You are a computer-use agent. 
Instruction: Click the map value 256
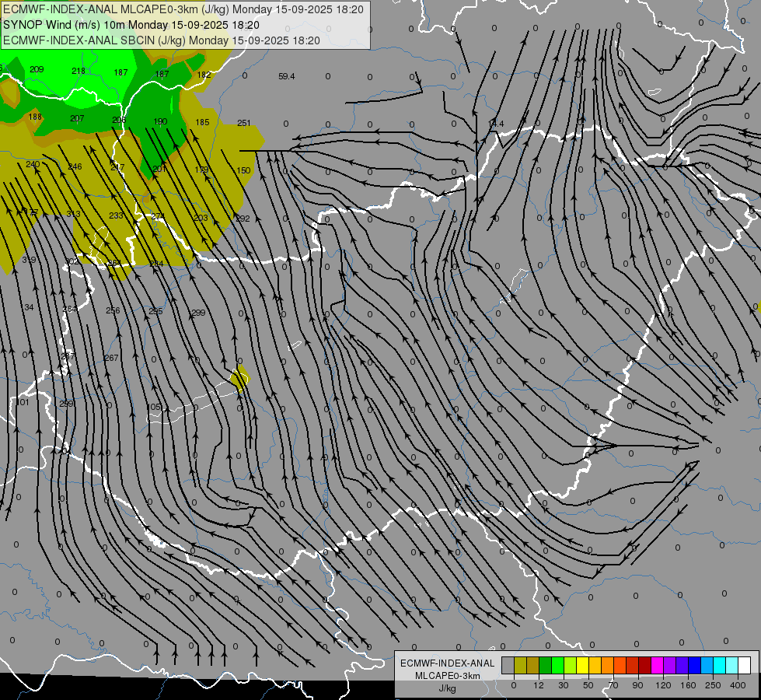pos(113,310)
